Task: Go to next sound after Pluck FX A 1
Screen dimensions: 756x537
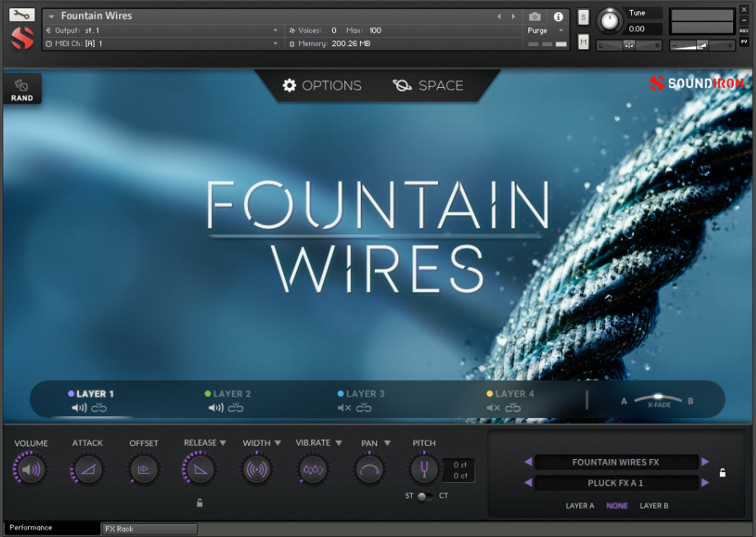Action: (705, 483)
